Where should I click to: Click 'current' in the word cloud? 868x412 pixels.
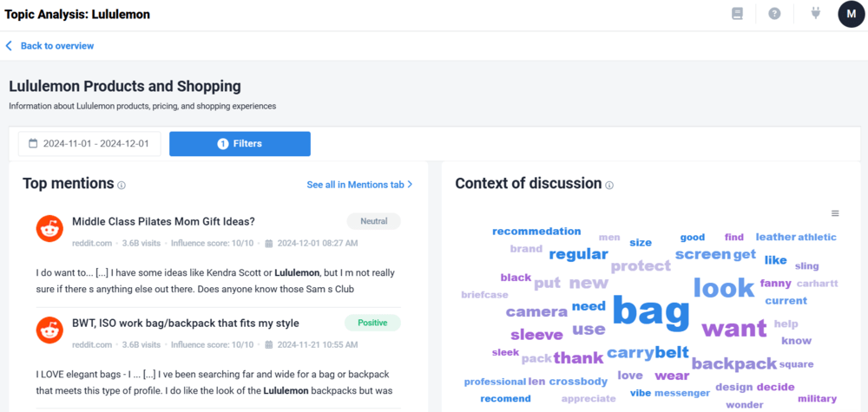click(x=786, y=301)
